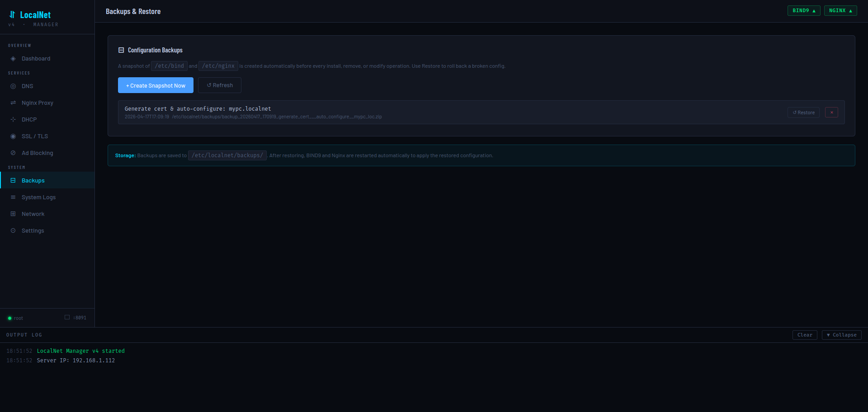View System Logs
The height and width of the screenshot is (412, 868).
(x=47, y=197)
